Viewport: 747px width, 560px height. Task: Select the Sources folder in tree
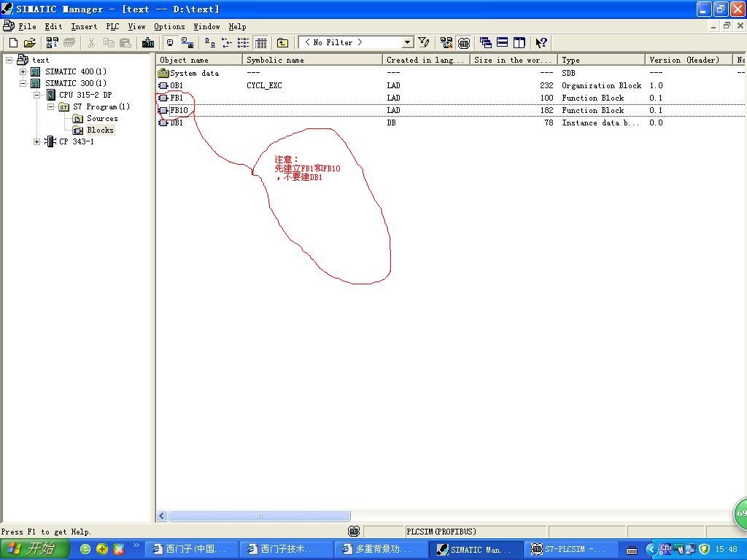tap(102, 118)
